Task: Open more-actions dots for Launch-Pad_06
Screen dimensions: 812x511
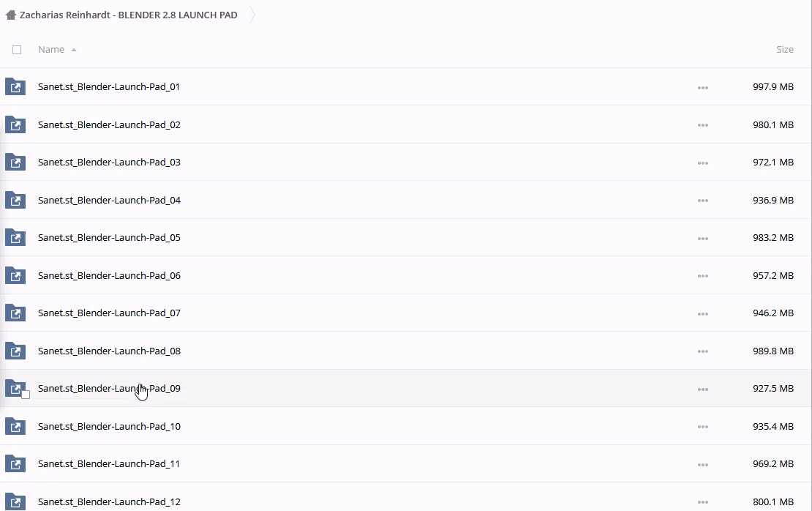Action: [x=703, y=276]
